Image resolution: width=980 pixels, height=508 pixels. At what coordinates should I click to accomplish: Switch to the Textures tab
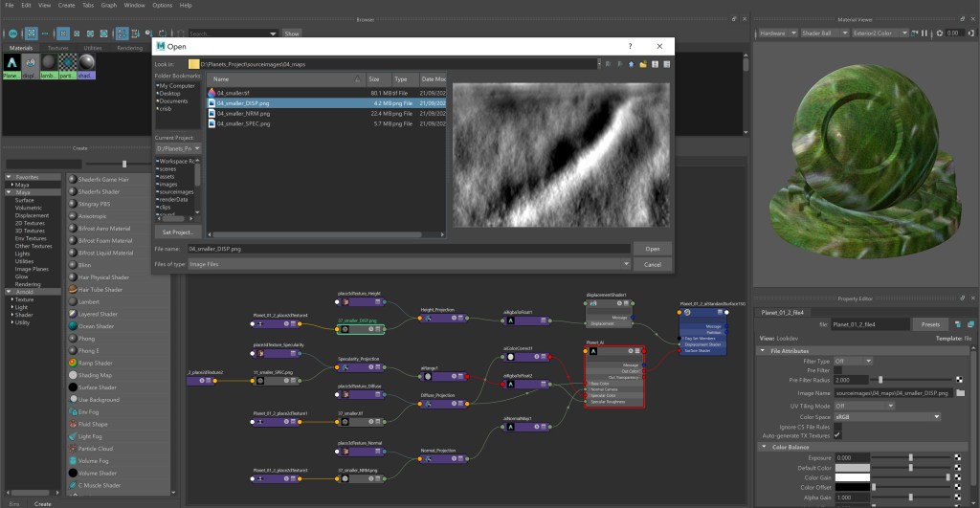[57, 47]
